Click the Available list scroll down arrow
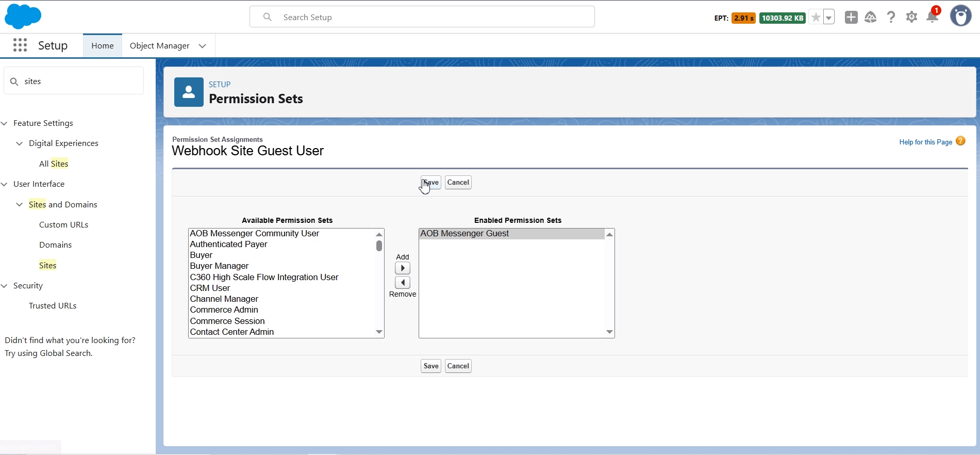Image resolution: width=980 pixels, height=455 pixels. (379, 332)
